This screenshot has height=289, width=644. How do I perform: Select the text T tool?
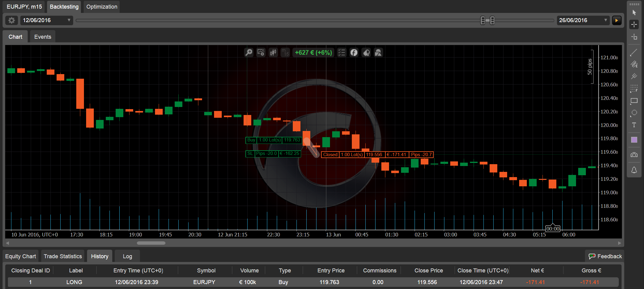point(634,125)
